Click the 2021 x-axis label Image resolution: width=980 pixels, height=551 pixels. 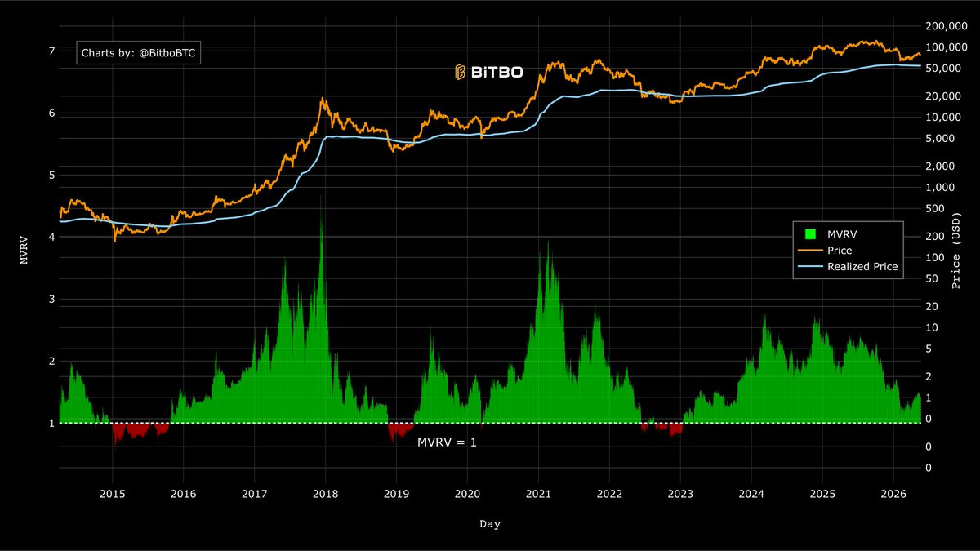click(538, 494)
